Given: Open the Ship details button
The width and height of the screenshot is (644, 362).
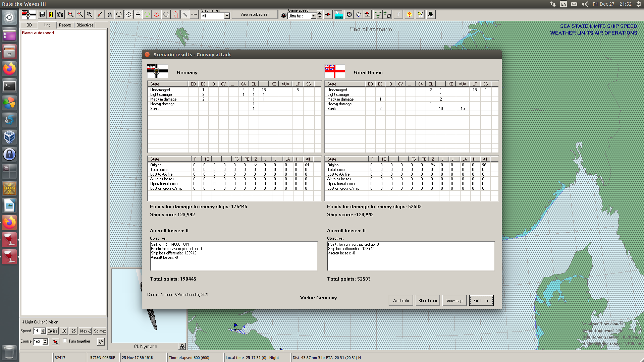Looking at the screenshot, I should click(x=427, y=301).
